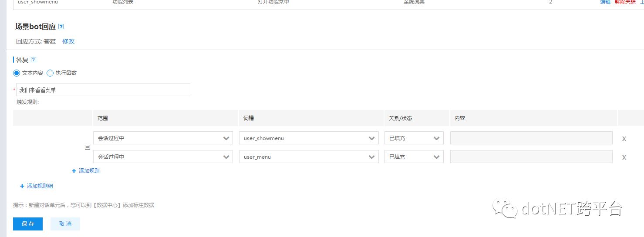Viewport: 644px width, 237px height.
Task: Open 词槽 dropdown showing user_showmenu
Action: (x=309, y=138)
